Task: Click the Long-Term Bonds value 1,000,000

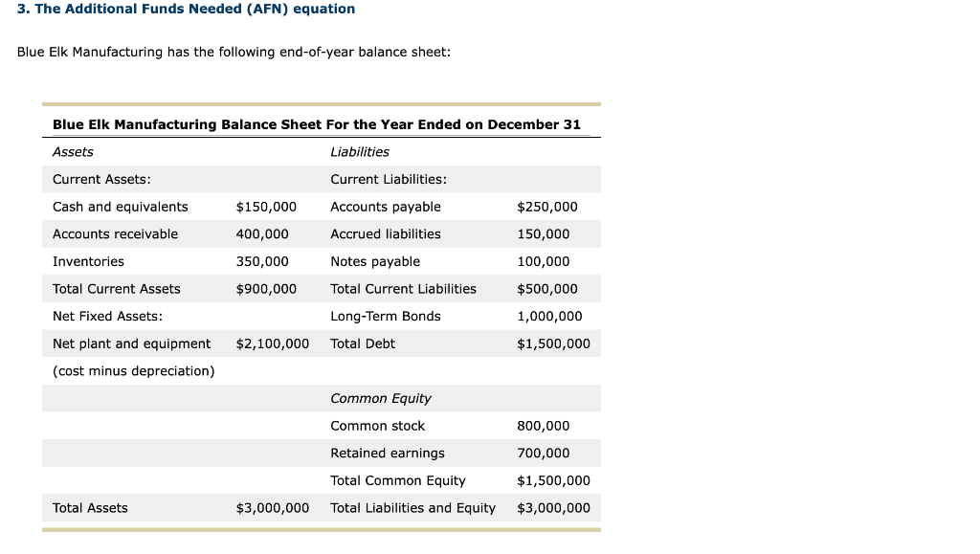Action: pos(550,317)
